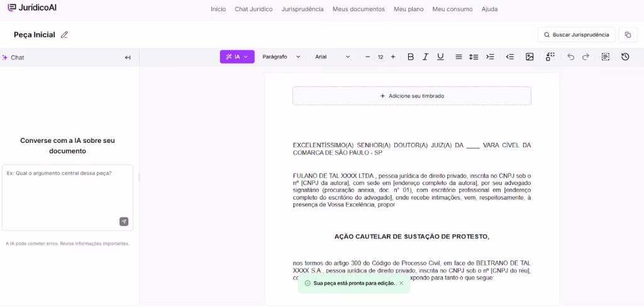Screen dimensions: 644x307
Task: Dismiss the 'Sua peça está pronta' notification
Action: tap(401, 283)
